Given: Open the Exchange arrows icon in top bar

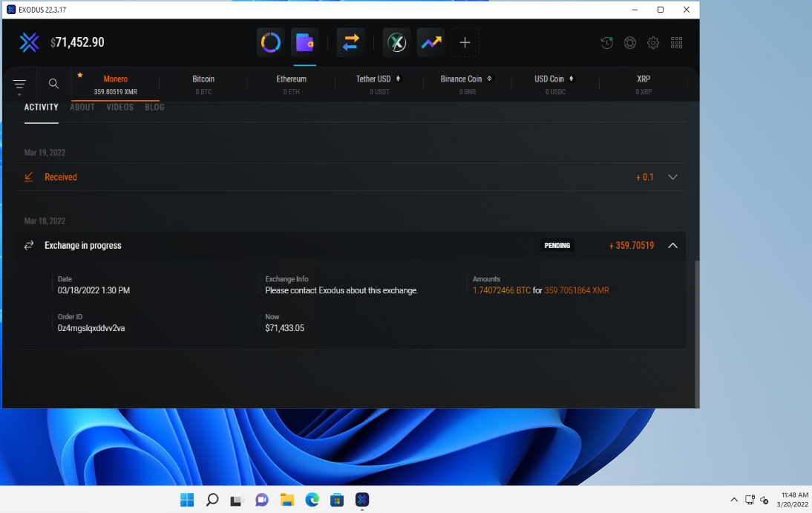Looking at the screenshot, I should tap(350, 42).
